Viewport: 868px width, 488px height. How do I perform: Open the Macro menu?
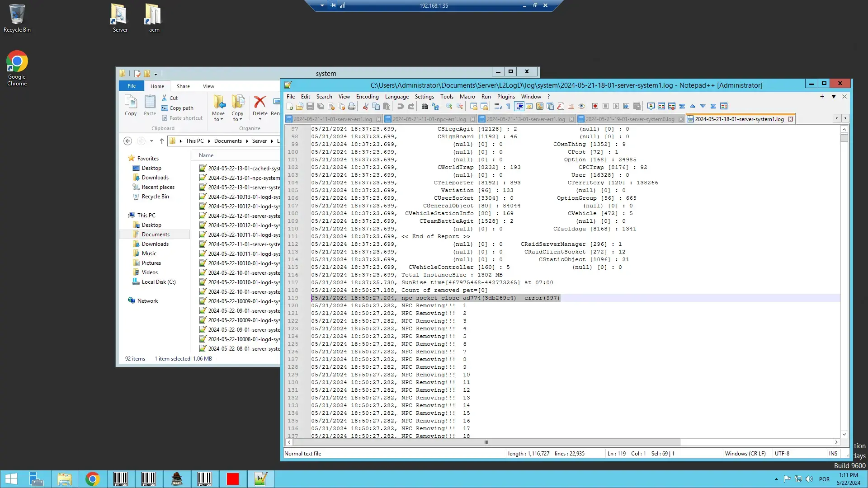click(x=467, y=96)
